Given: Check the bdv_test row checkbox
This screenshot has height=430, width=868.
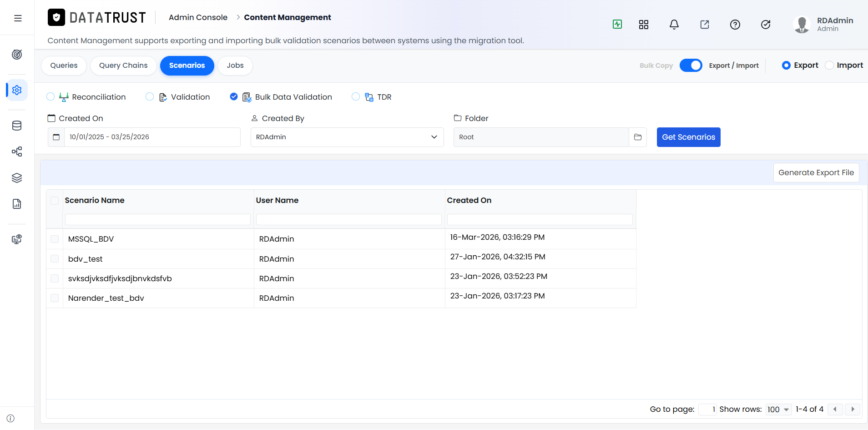Looking at the screenshot, I should 55,258.
